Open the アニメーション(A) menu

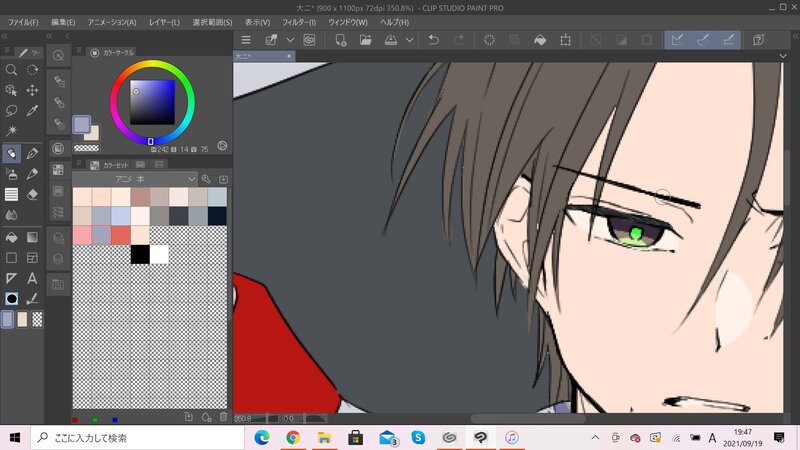pos(112,22)
